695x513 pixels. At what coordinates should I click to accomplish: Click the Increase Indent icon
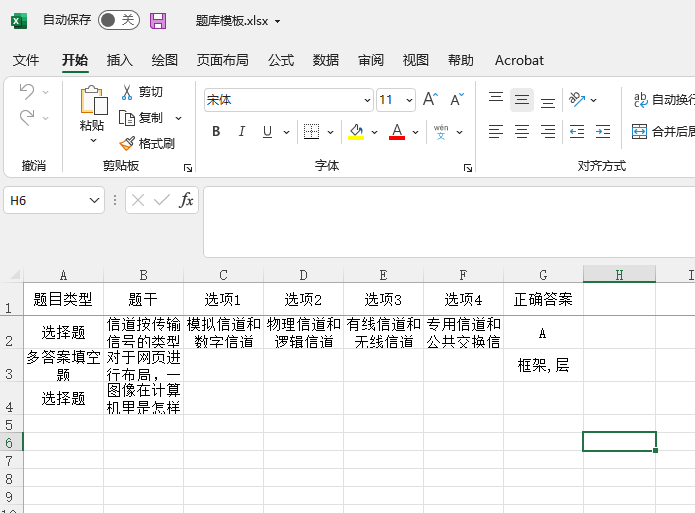pos(603,132)
